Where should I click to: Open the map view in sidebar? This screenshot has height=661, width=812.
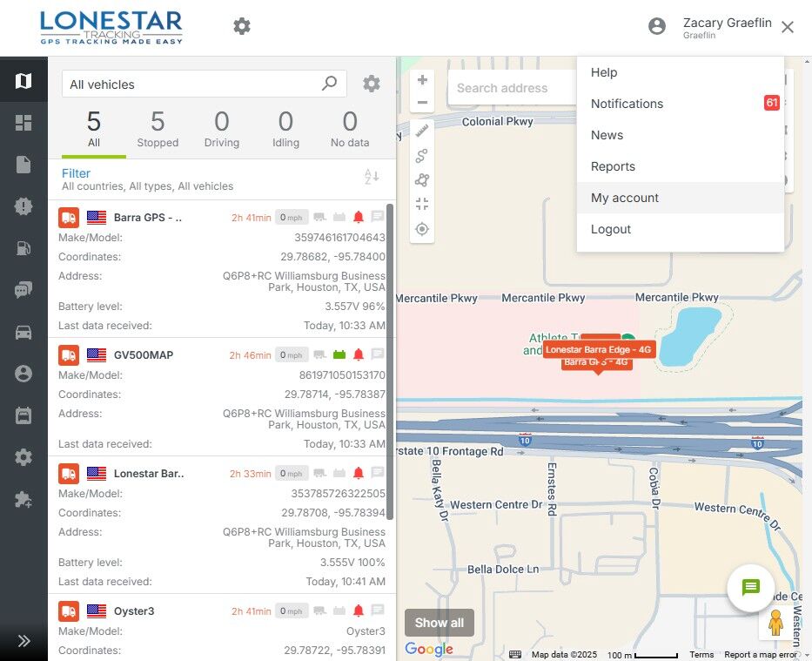[23, 80]
